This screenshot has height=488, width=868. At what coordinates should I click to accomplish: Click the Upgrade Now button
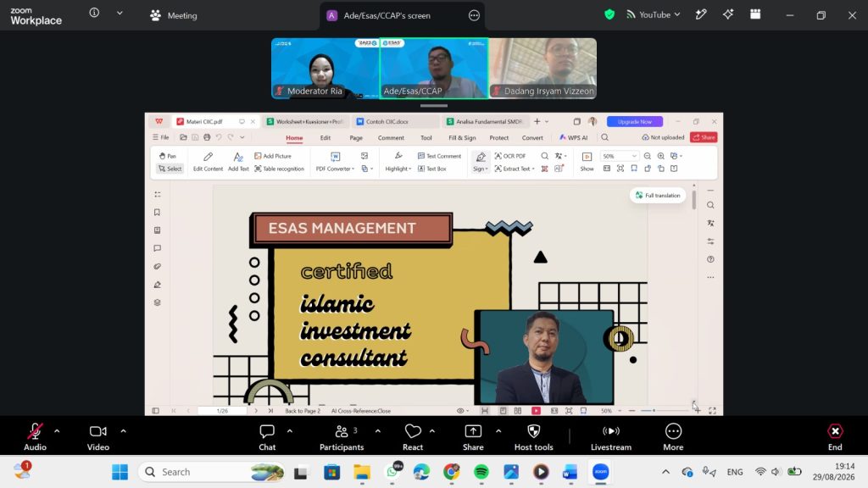[x=634, y=122]
